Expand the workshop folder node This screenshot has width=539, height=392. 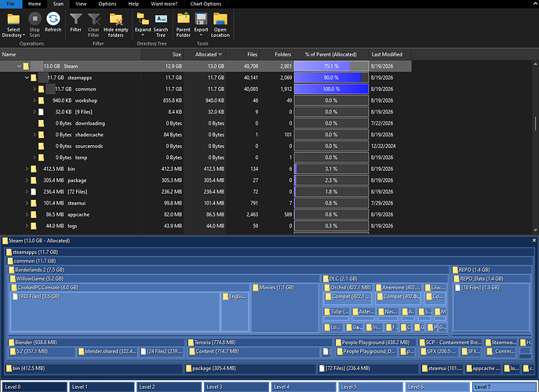click(x=35, y=100)
